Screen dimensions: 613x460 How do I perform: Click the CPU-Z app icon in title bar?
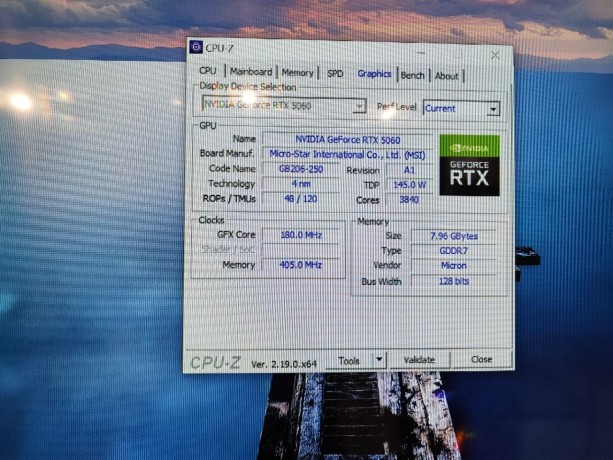[196, 47]
